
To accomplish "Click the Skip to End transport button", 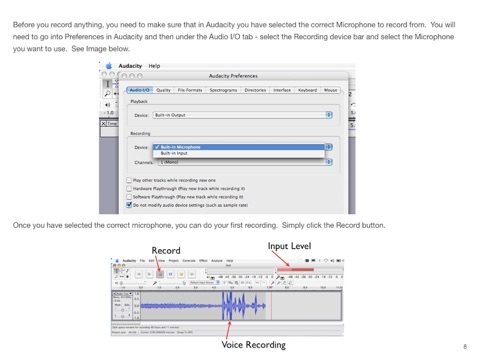I will coord(192,274).
